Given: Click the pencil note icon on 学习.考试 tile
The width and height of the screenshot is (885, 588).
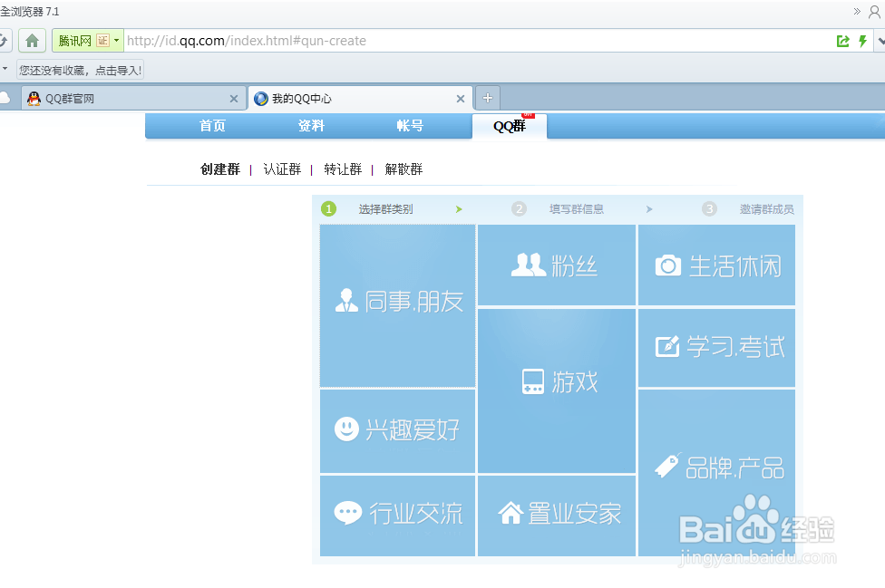Looking at the screenshot, I should click(667, 345).
